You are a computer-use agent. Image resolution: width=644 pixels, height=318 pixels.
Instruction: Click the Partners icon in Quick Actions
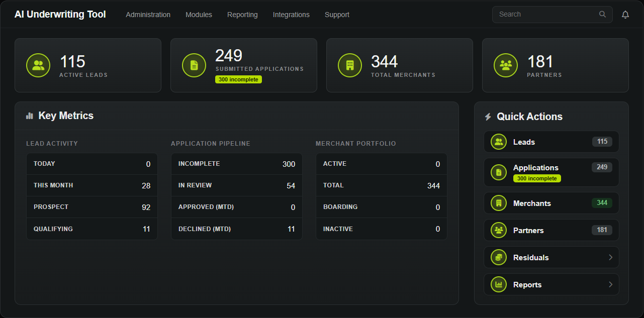(499, 230)
